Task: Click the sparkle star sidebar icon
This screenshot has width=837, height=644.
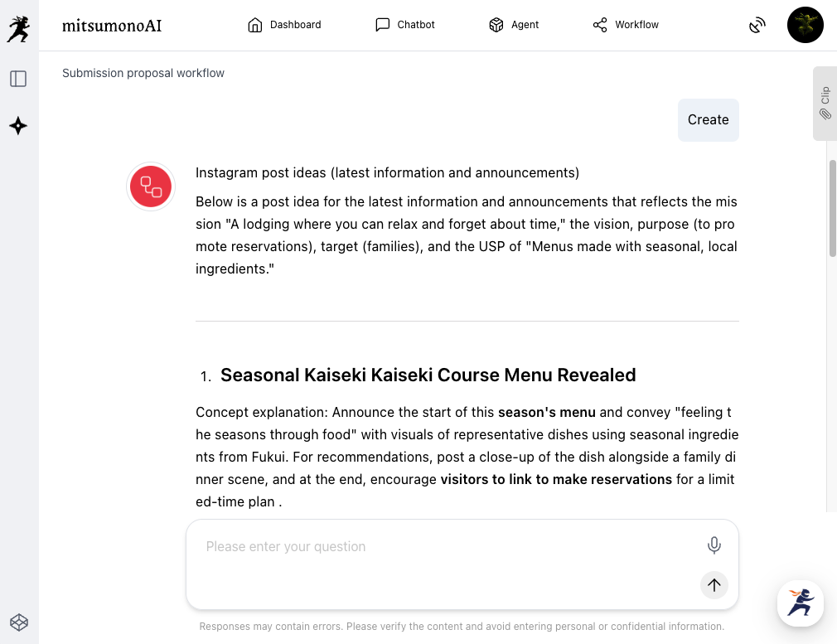Action: point(18,126)
